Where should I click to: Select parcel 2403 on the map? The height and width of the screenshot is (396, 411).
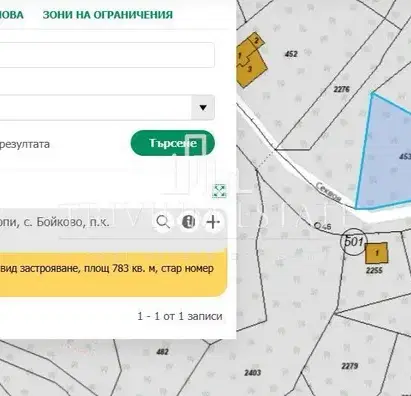(x=253, y=373)
